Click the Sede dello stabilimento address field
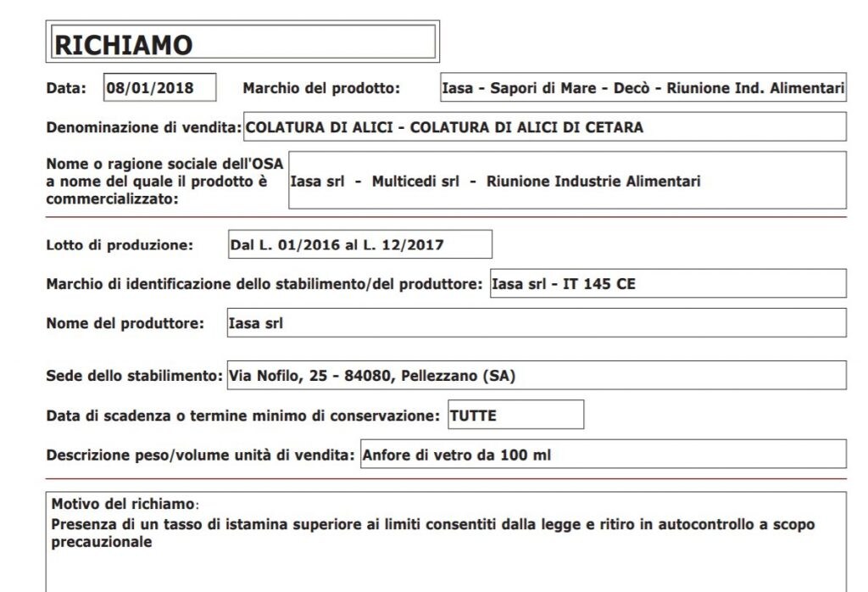This screenshot has height=592, width=868. [537, 376]
